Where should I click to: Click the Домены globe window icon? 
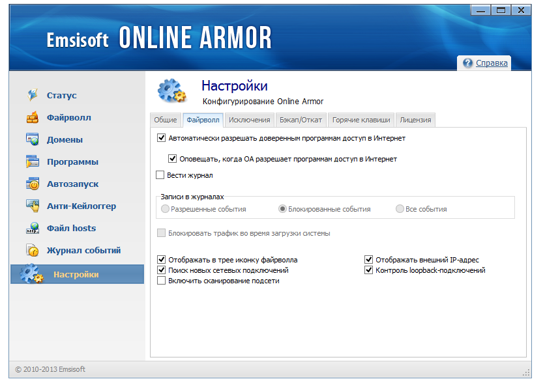pos(33,139)
